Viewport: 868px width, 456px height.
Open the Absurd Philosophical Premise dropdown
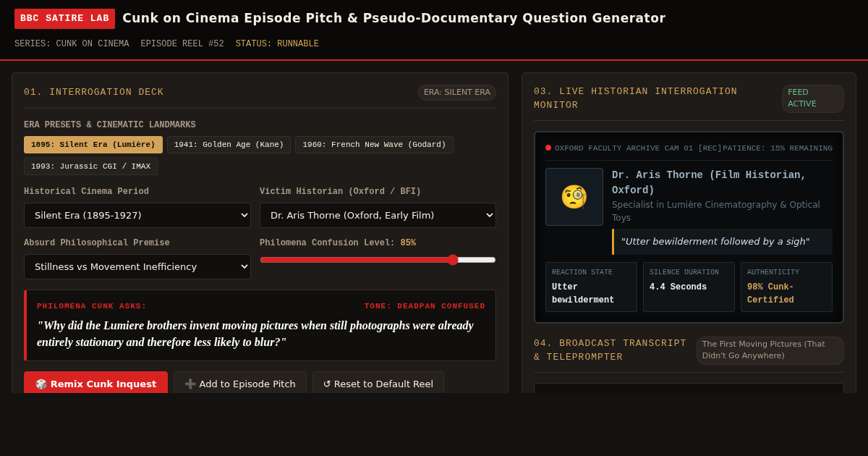[137, 266]
